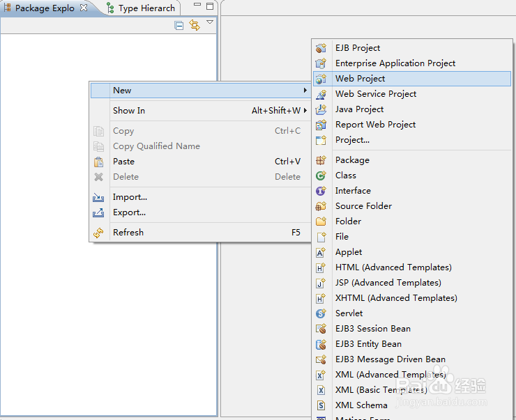Screen dimensions: 516x420
Task: Close the Package Explorer tab
Action: [84, 8]
